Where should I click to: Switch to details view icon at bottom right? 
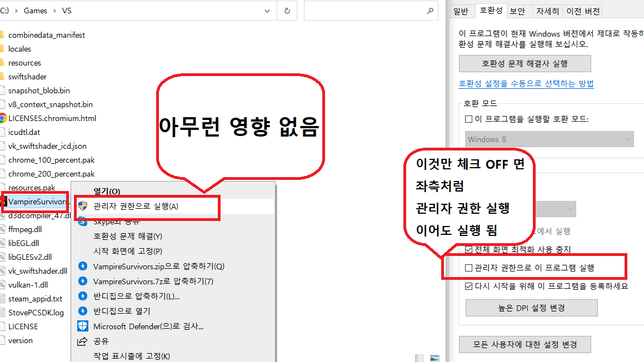[x=420, y=358]
